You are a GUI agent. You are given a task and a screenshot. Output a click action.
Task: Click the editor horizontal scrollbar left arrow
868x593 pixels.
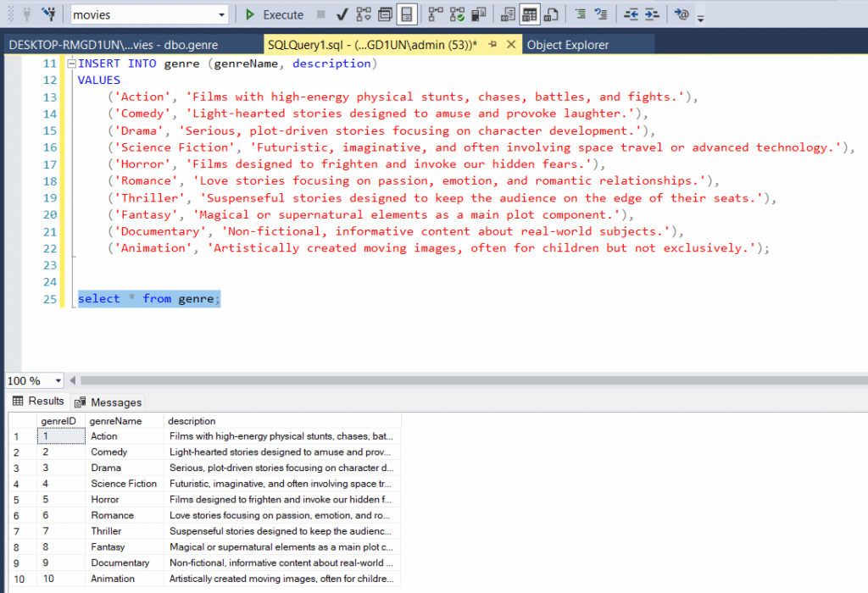72,380
